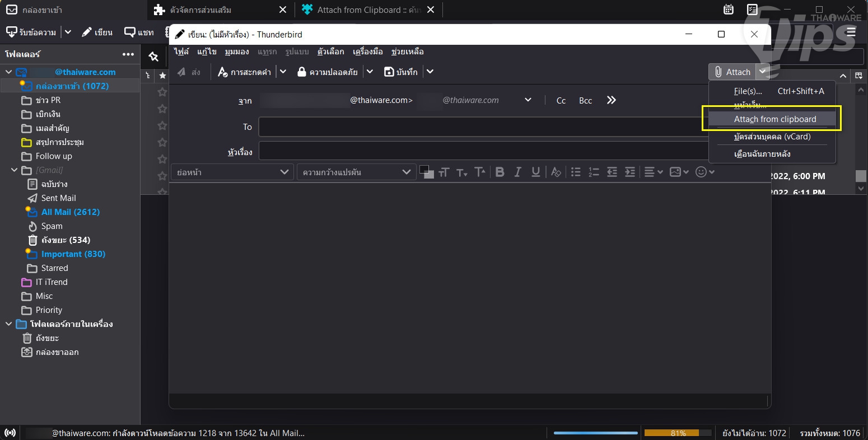Open the Options menu in compose window
The height and width of the screenshot is (440, 868).
pyautogui.click(x=330, y=52)
